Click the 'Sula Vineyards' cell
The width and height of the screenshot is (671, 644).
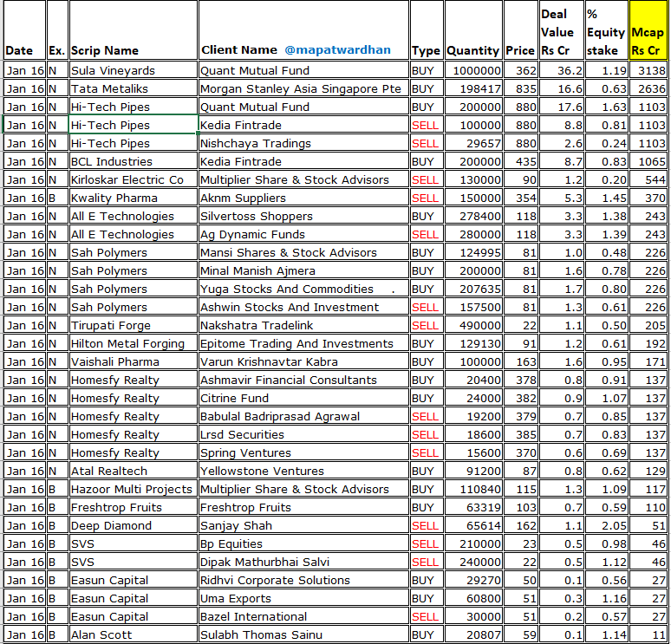coord(134,70)
